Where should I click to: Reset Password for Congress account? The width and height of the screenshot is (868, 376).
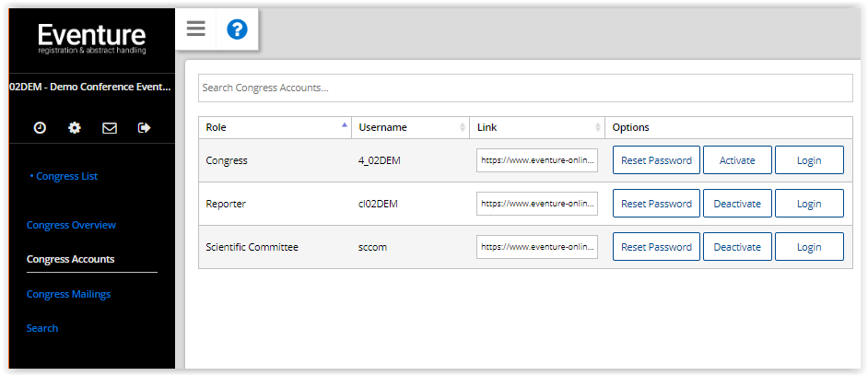click(656, 160)
